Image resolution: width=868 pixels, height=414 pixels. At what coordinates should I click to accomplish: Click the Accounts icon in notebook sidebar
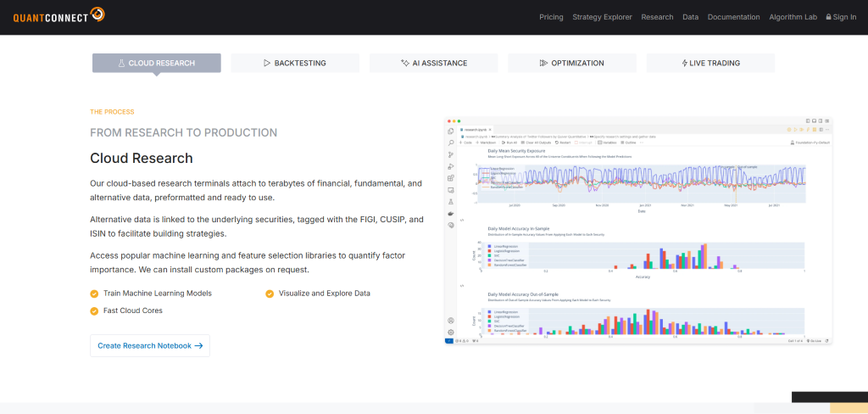coord(451,321)
